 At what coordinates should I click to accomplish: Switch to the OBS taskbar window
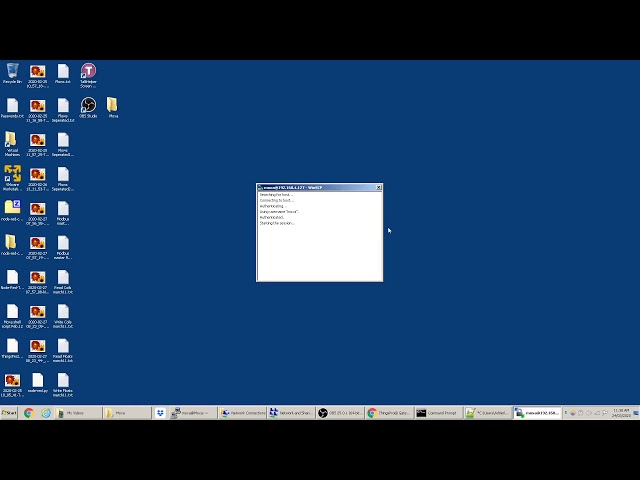coord(340,413)
